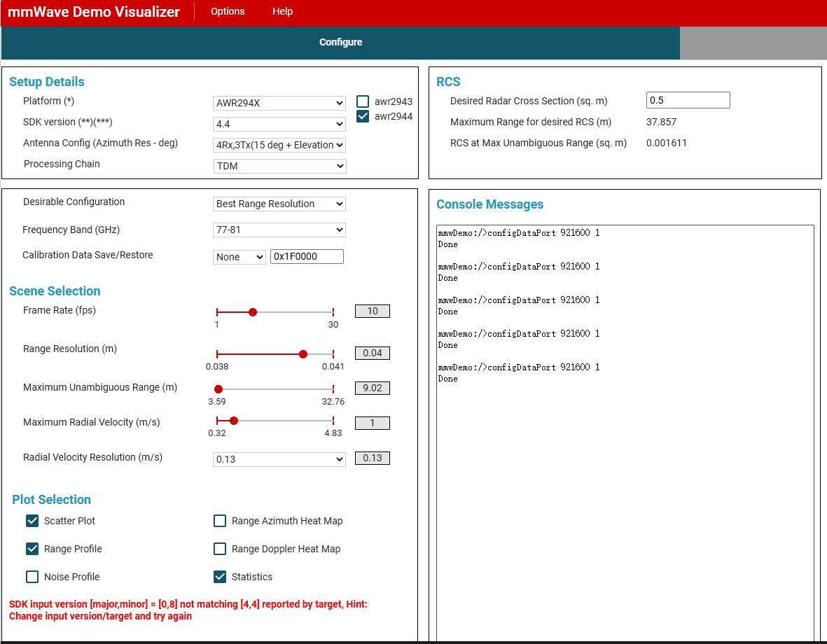
Task: Open the Antenna Config dropdown
Action: 279,145
